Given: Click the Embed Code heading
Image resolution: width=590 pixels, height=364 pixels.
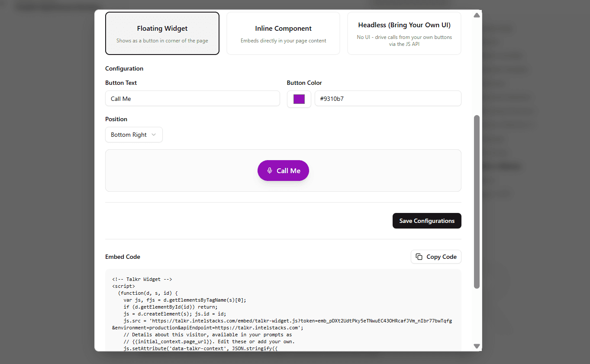Looking at the screenshot, I should (x=123, y=257).
